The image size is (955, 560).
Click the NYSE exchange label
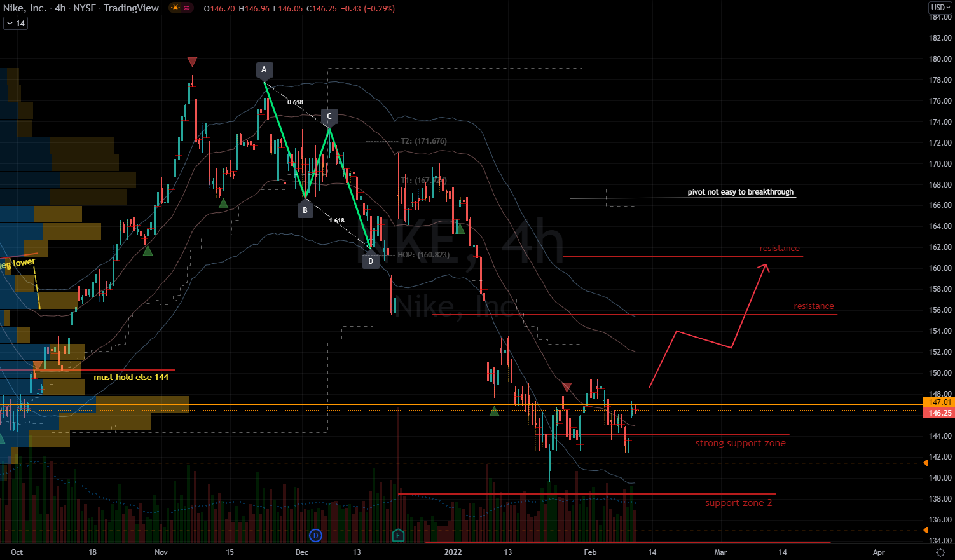coord(85,8)
